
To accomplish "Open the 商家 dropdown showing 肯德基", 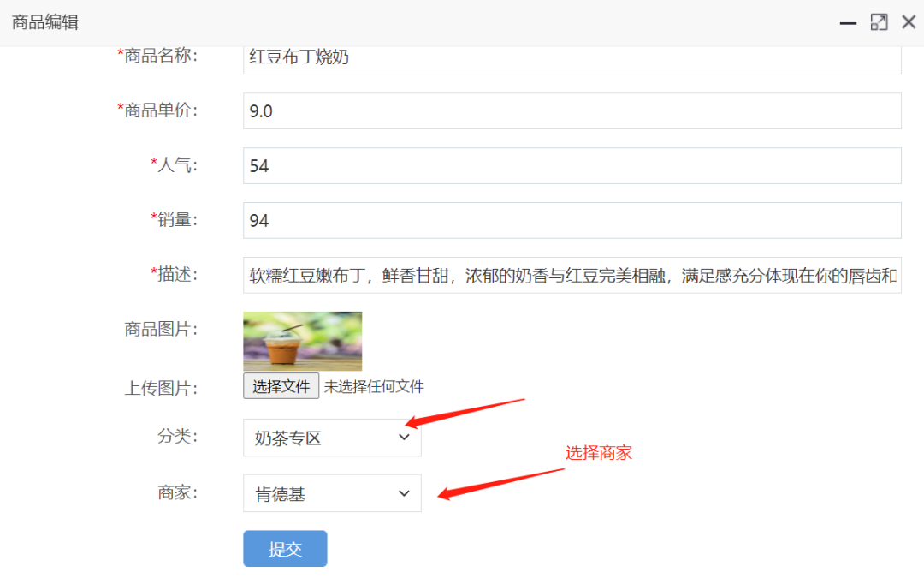I will 332,493.
